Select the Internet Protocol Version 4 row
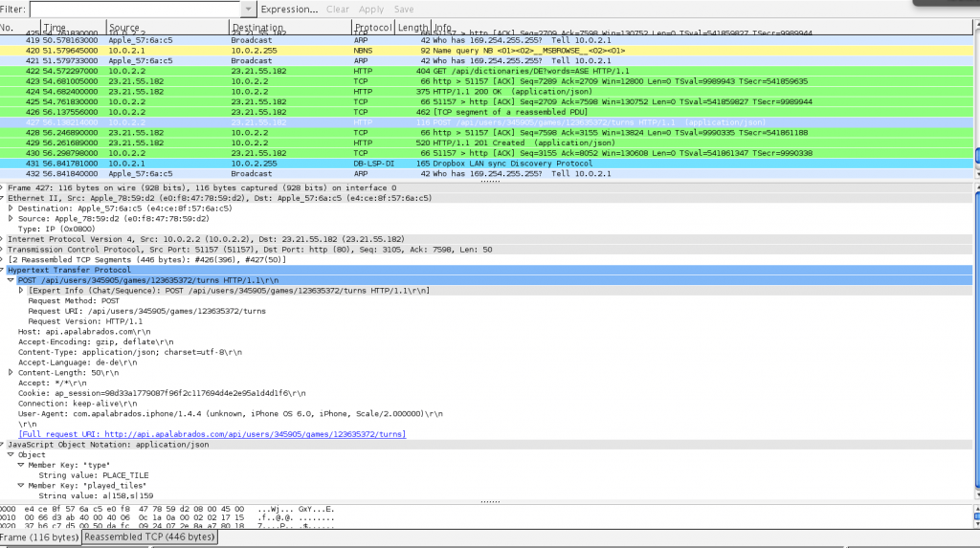The height and width of the screenshot is (548, 980). (191, 239)
